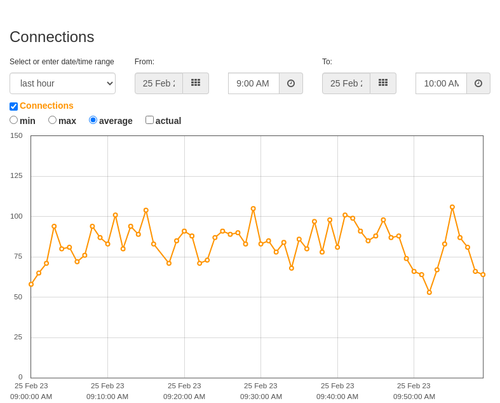Click the 150 y-axis label
The image size is (500, 403).
point(16,136)
